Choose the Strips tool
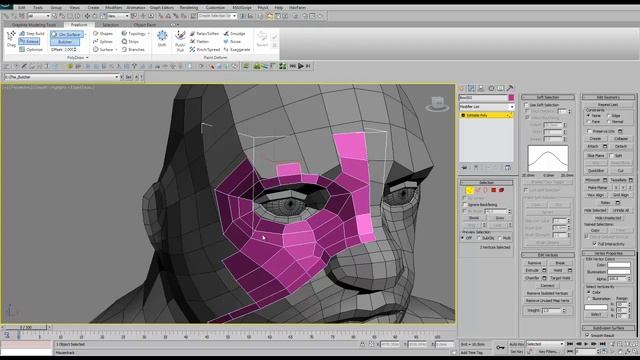The image size is (640, 360). click(130, 41)
